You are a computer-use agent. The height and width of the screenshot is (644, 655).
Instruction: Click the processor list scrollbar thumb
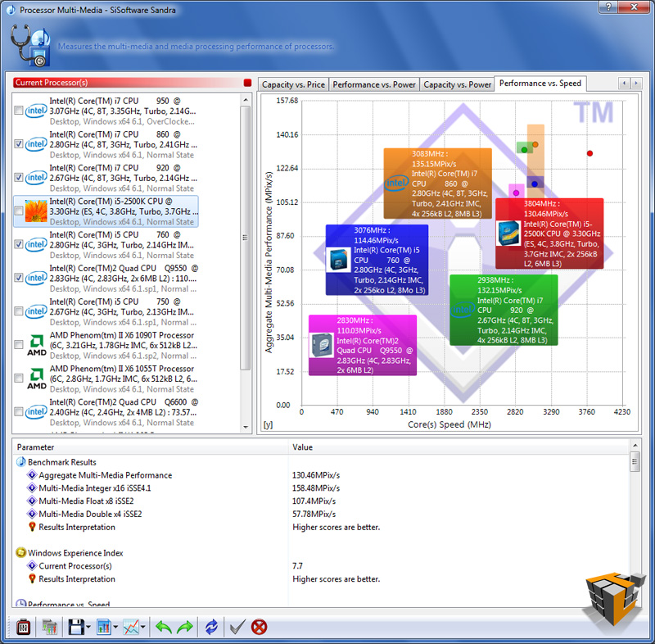[x=246, y=238]
